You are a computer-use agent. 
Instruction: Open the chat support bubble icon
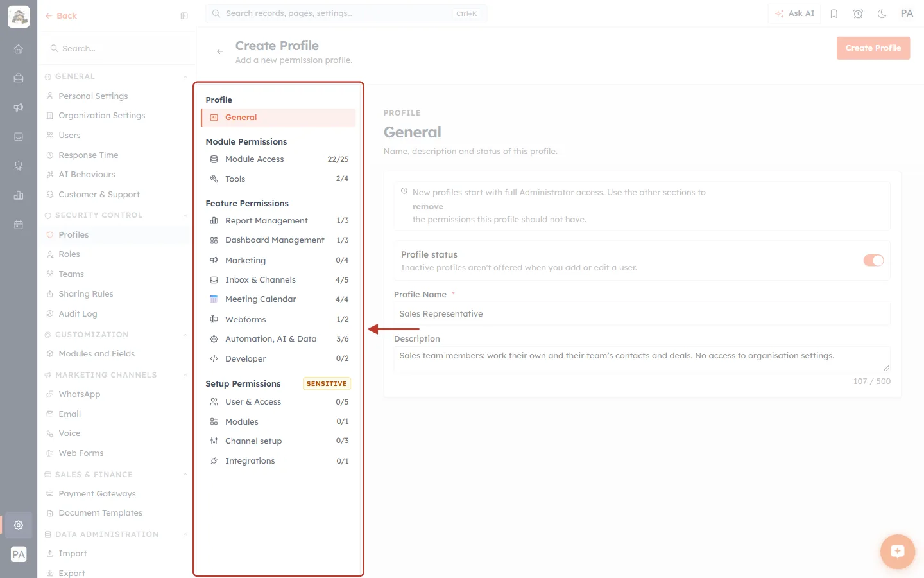pos(897,551)
